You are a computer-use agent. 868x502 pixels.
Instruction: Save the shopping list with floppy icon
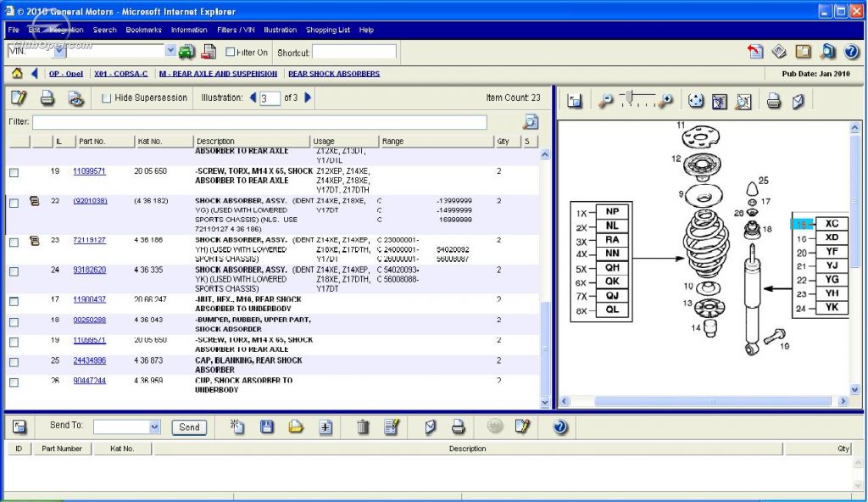[x=267, y=426]
